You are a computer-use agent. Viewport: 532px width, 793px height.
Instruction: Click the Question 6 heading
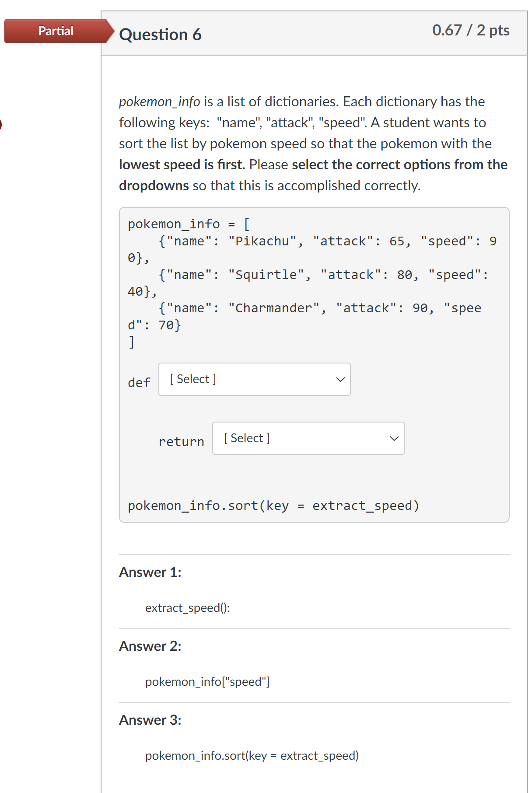tap(160, 35)
